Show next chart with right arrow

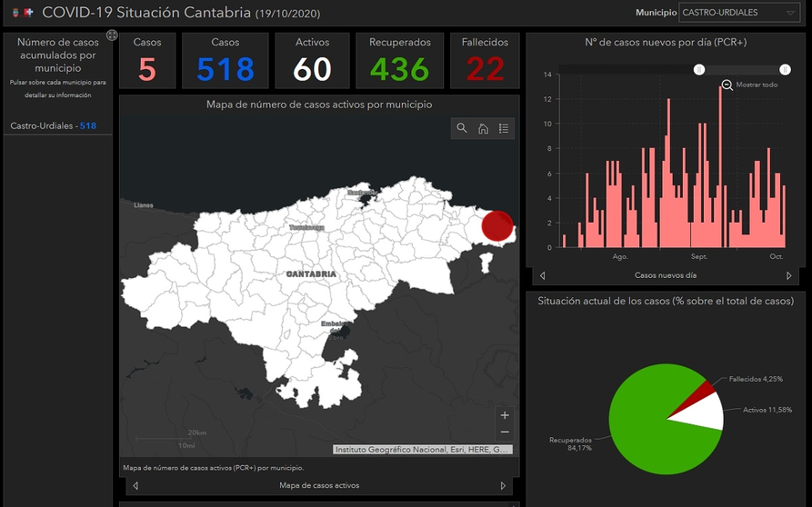tap(788, 275)
